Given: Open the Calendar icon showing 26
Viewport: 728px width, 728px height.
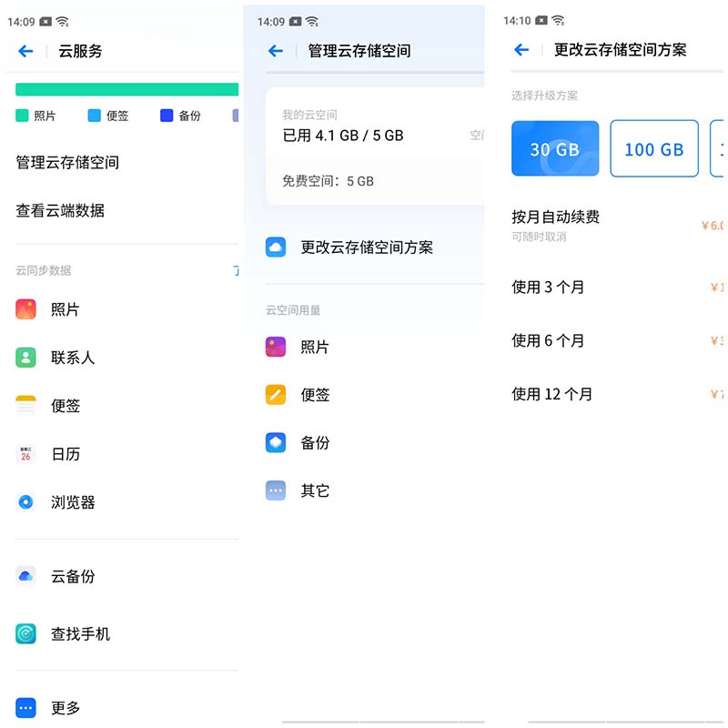Looking at the screenshot, I should [25, 454].
